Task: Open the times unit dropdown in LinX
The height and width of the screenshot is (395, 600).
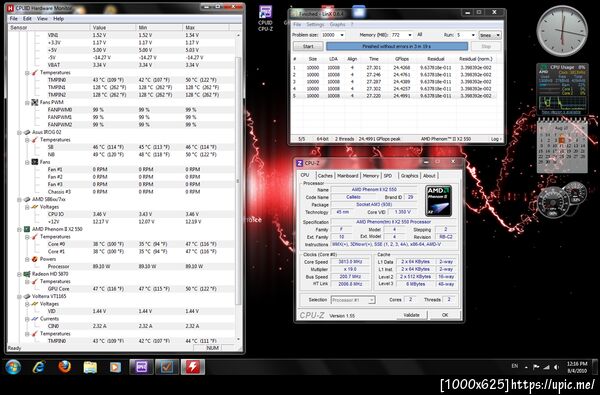Action: [490, 35]
